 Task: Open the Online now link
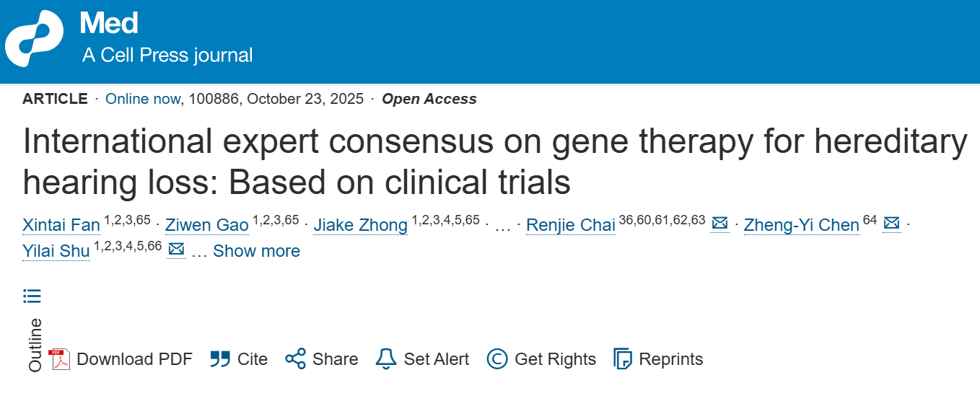pyautogui.click(x=142, y=99)
